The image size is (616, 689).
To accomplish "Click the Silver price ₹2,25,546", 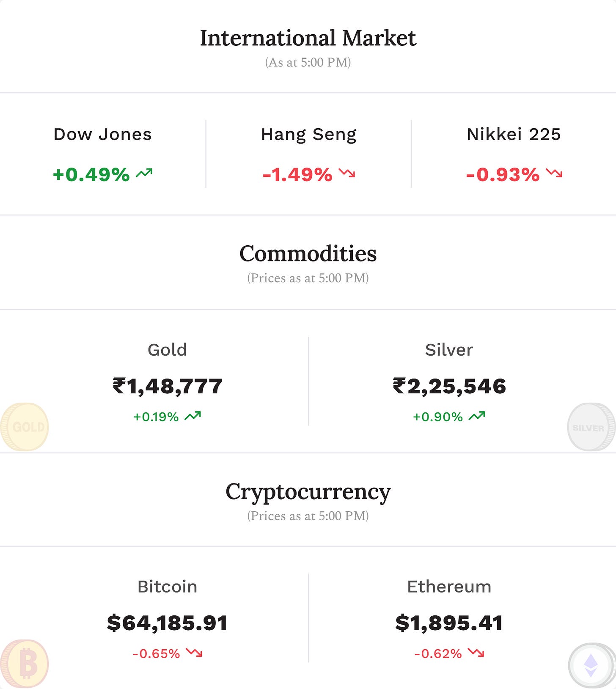I will [x=449, y=386].
